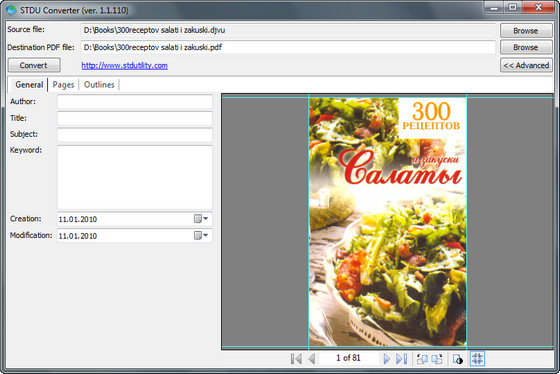Viewport: 560px width, 374px height.
Task: Advance to the next page arrow
Action: (x=386, y=358)
